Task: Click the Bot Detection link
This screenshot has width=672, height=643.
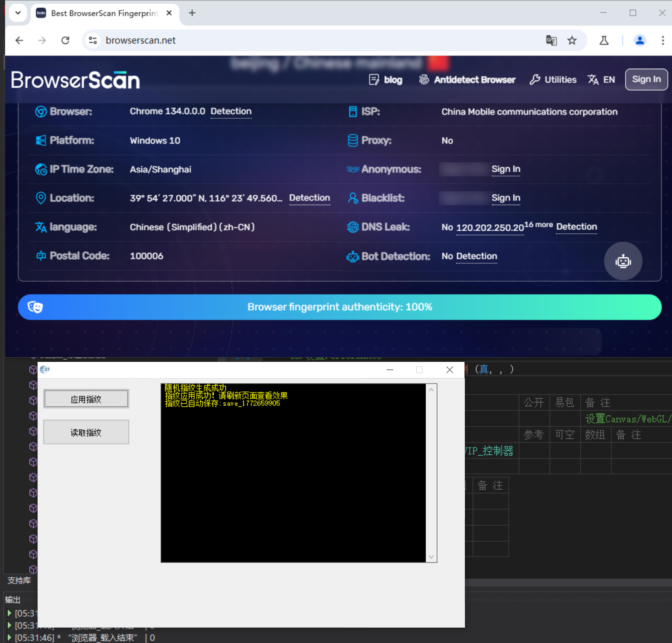Action: (476, 256)
